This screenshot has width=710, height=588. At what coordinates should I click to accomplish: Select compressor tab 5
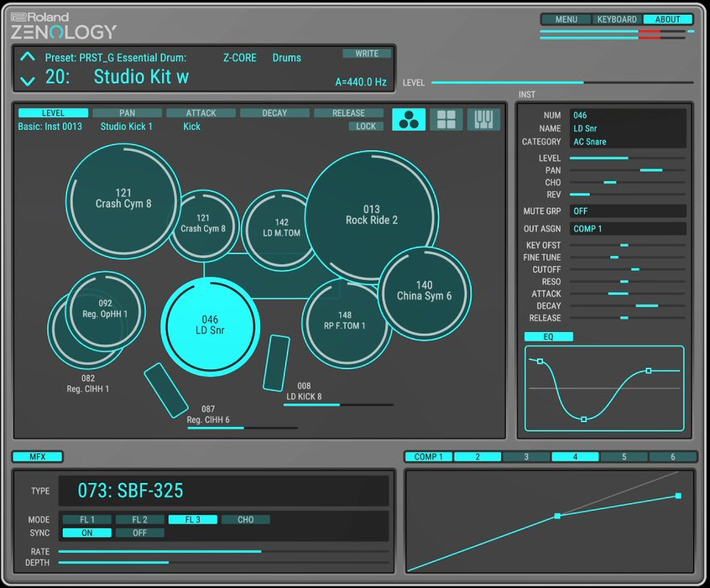pos(624,457)
